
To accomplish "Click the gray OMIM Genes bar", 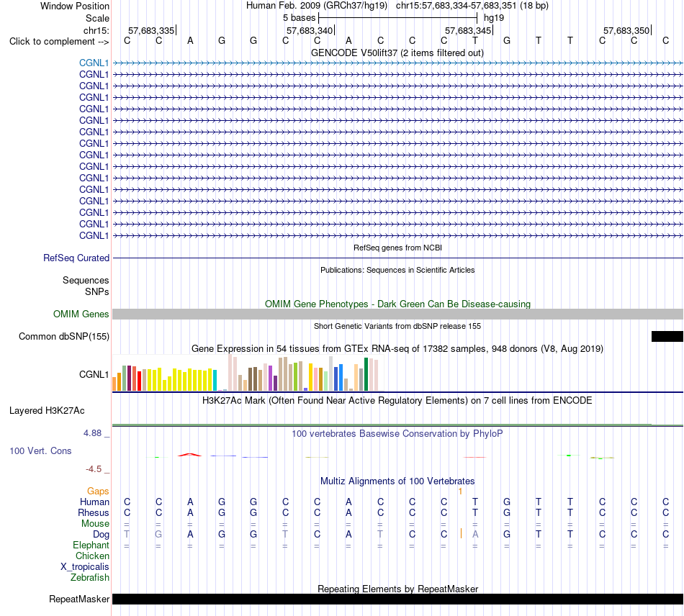I will click(x=398, y=314).
